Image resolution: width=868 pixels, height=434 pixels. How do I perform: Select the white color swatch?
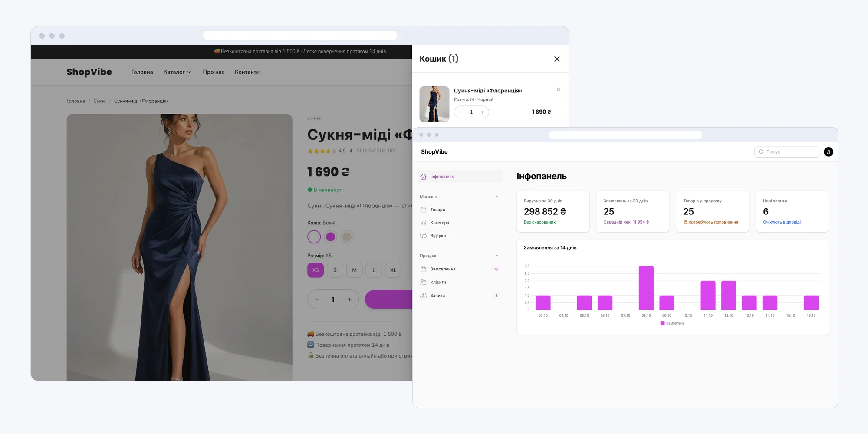coord(314,237)
